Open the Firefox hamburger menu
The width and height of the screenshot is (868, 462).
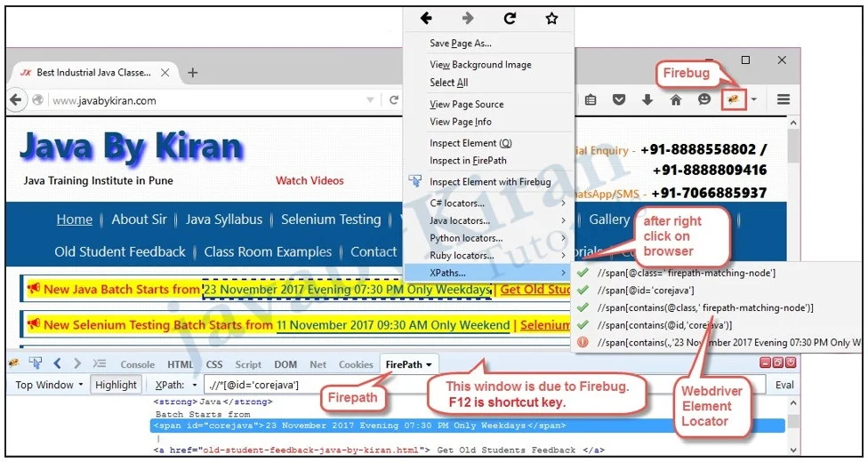coord(783,100)
